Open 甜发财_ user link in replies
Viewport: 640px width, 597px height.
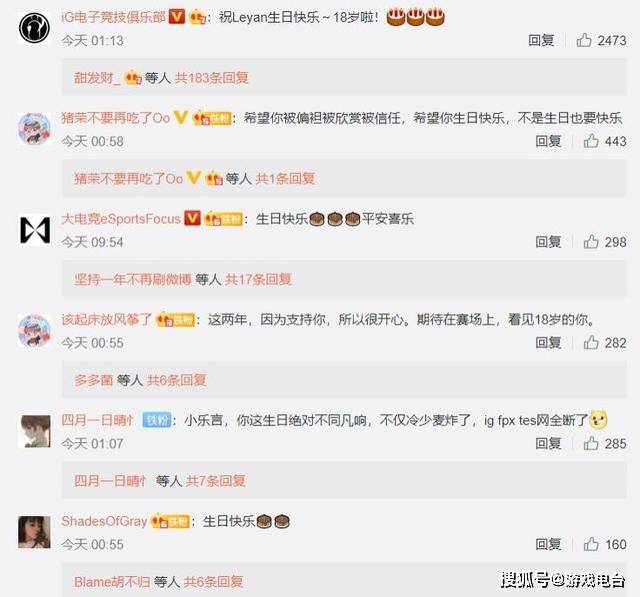click(97, 78)
